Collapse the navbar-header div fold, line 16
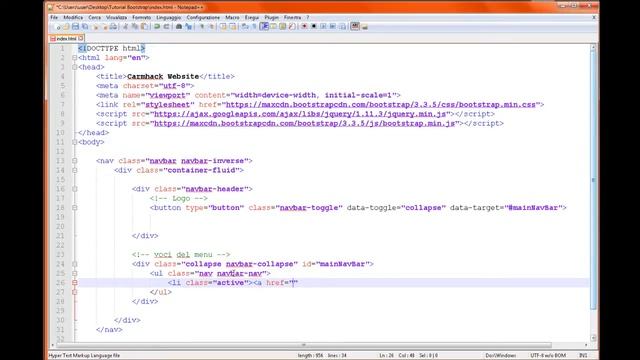Screen dimensions: 640x360 [x=75, y=189]
